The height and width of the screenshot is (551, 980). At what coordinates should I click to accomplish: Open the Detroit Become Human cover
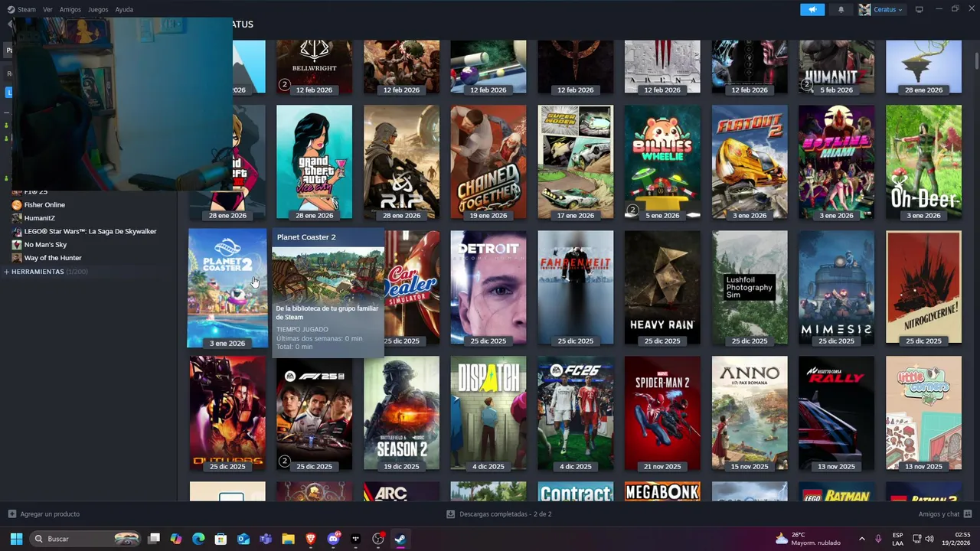(488, 287)
